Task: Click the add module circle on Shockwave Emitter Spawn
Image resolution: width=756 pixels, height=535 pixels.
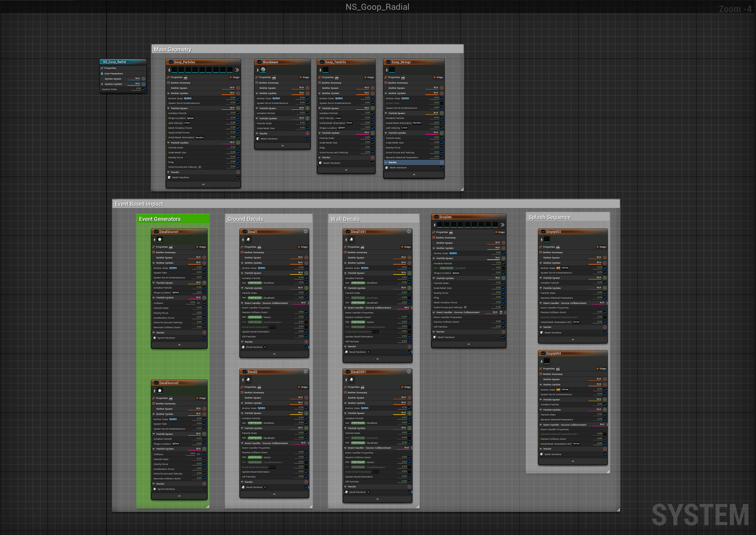Action: pyautogui.click(x=308, y=88)
